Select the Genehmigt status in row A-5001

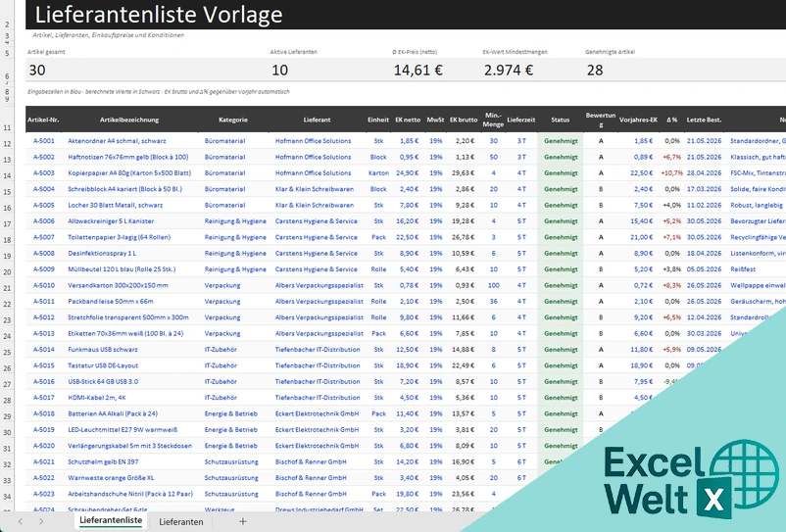point(561,141)
